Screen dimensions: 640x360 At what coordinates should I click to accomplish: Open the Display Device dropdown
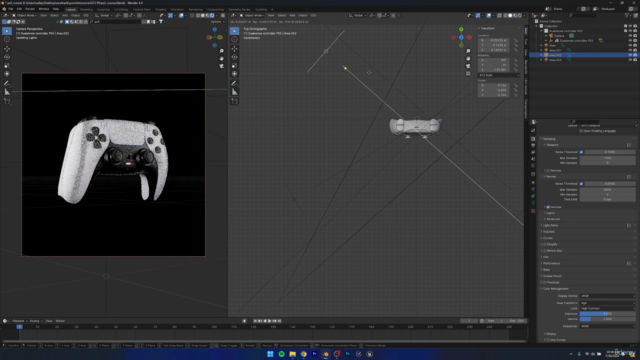click(x=607, y=296)
